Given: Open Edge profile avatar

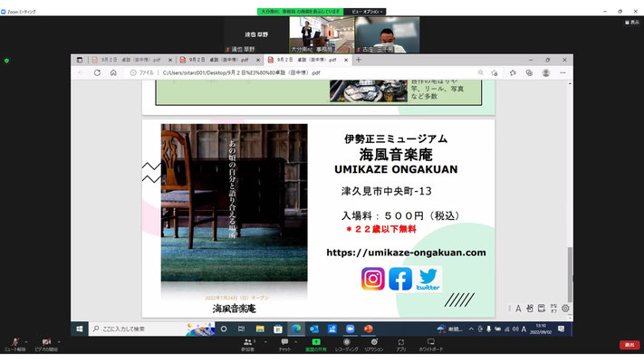Looking at the screenshot, I should (x=546, y=72).
